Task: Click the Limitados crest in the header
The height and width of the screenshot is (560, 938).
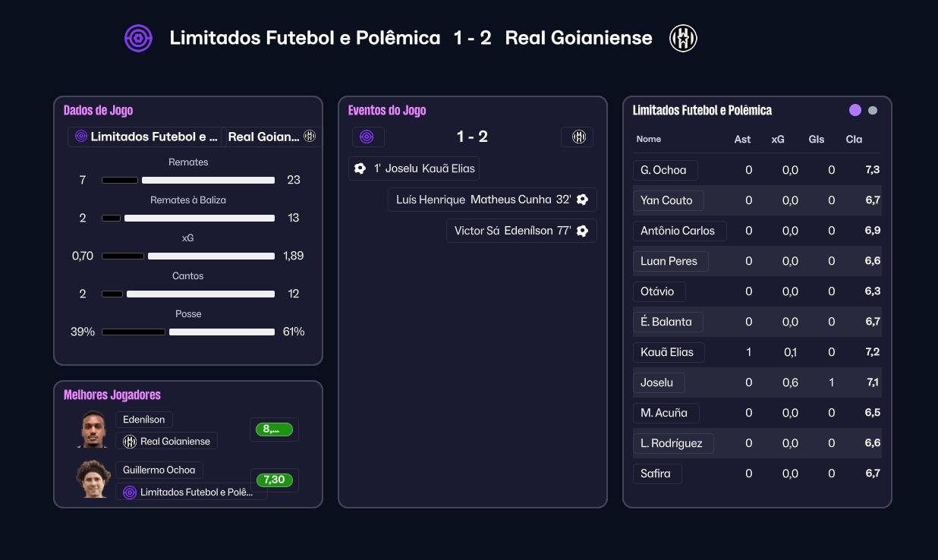Action: pyautogui.click(x=139, y=38)
